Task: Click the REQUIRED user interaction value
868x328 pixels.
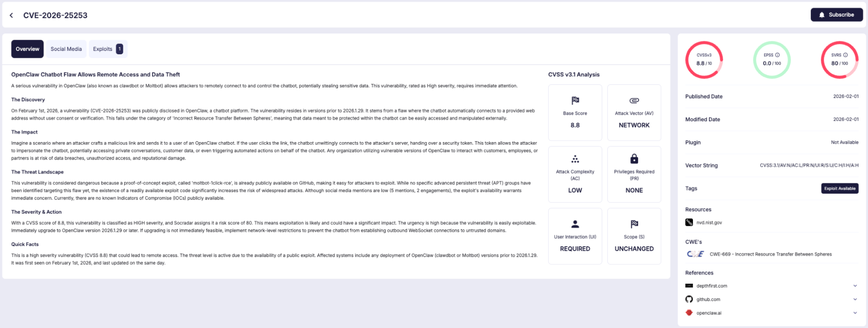Action: 575,249
